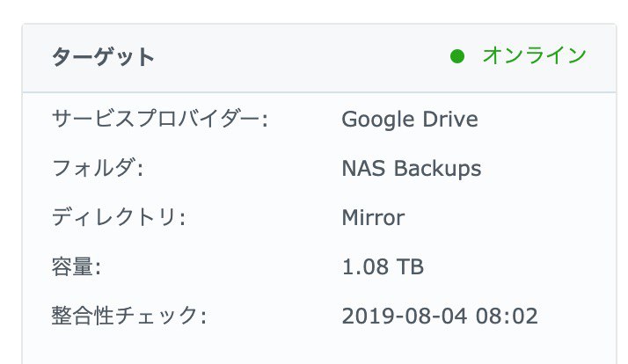Click the フォルダ label
Viewport: 628px width, 364px height.
[x=98, y=168]
